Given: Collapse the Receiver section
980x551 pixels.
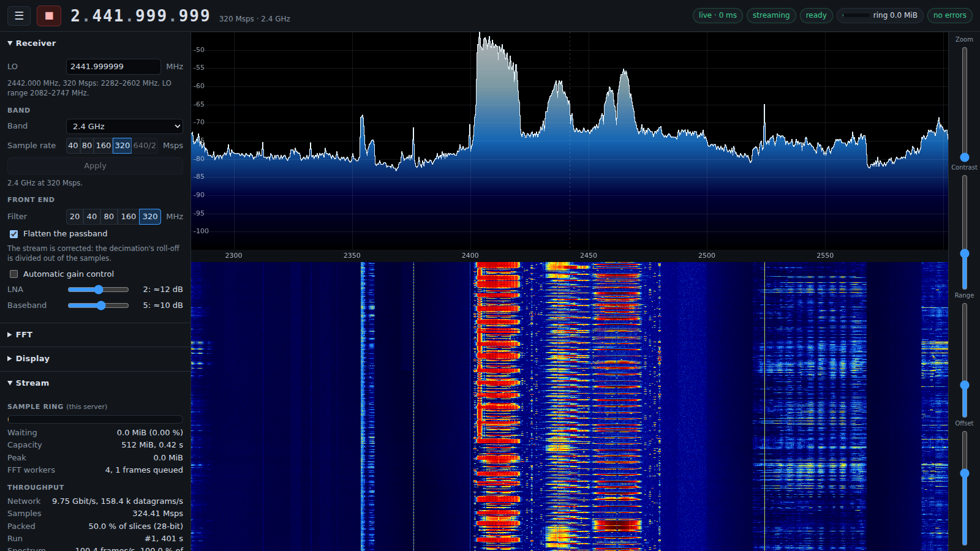Looking at the screenshot, I should click(31, 43).
